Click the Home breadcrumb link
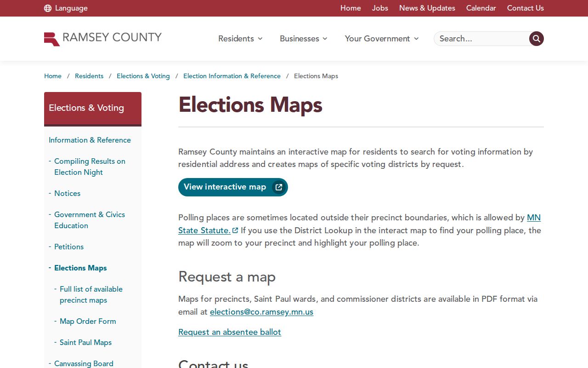 pyautogui.click(x=53, y=76)
